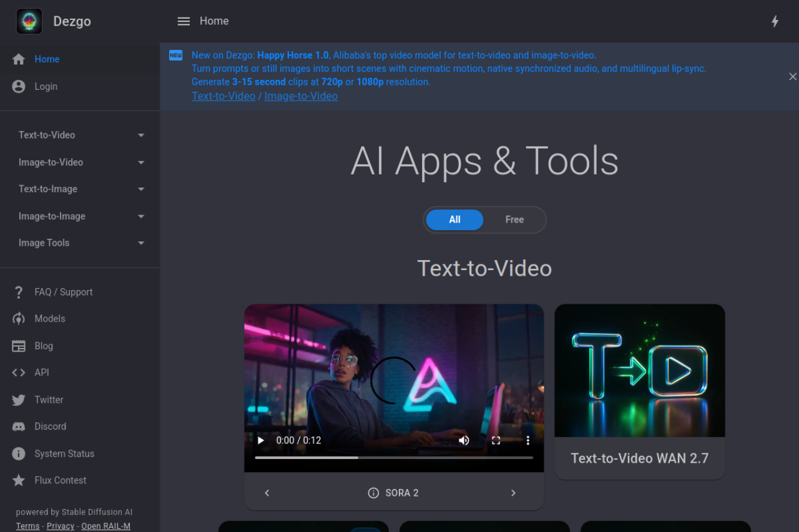Click the Home page title in header

click(214, 21)
